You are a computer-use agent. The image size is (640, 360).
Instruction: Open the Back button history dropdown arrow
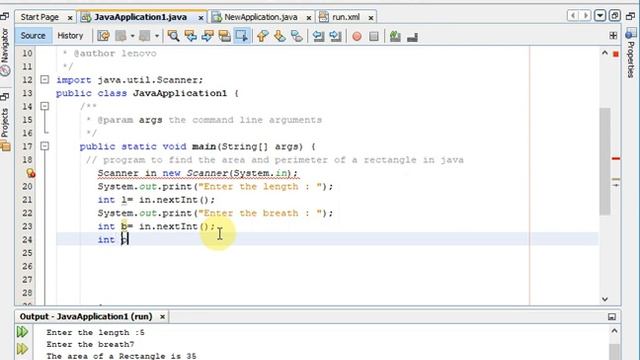[x=133, y=36]
